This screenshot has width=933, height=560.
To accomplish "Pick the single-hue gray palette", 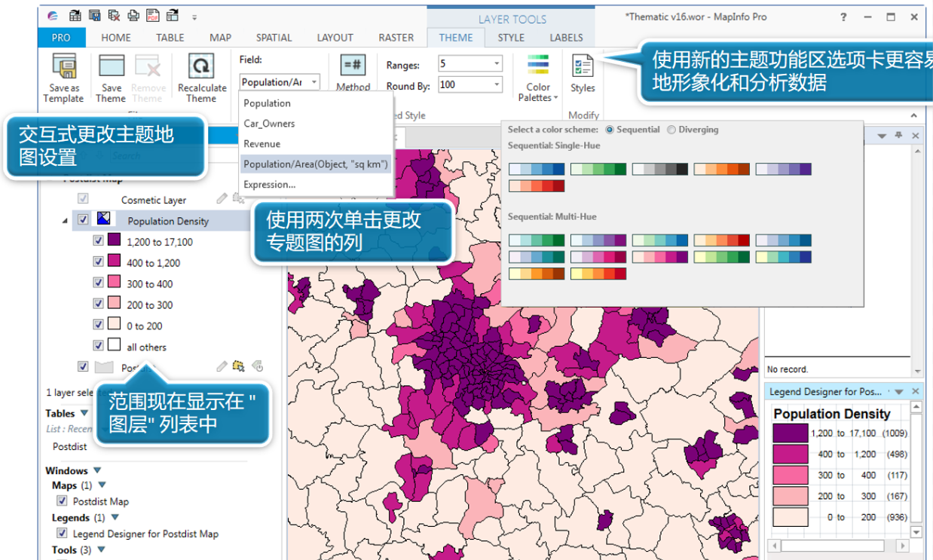I will click(660, 170).
